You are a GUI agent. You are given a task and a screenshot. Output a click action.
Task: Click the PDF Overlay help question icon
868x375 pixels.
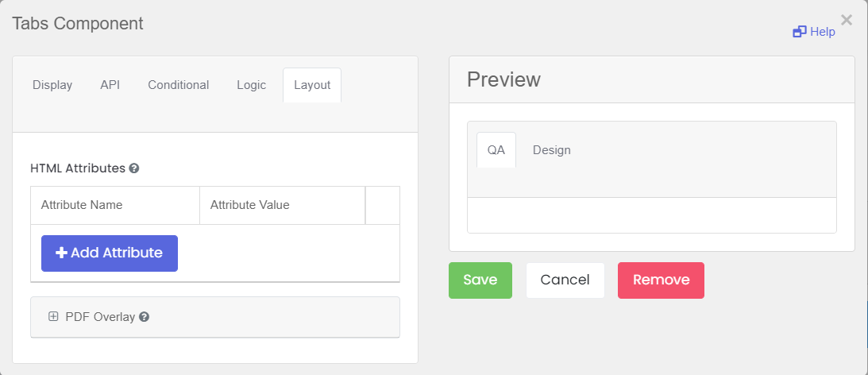tap(144, 317)
